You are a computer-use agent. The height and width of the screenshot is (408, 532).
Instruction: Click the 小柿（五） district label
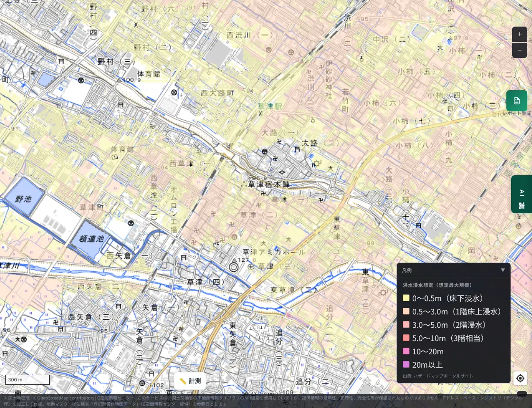417,72
